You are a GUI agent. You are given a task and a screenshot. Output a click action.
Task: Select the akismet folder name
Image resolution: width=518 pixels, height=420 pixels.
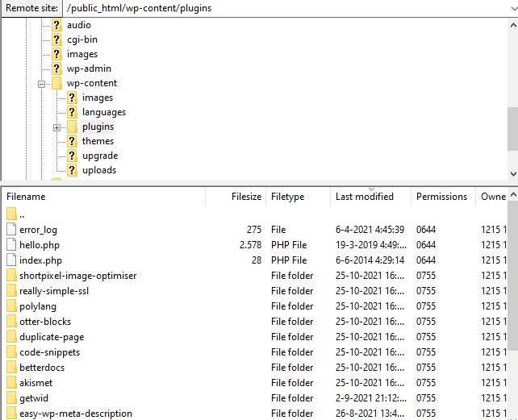[36, 383]
